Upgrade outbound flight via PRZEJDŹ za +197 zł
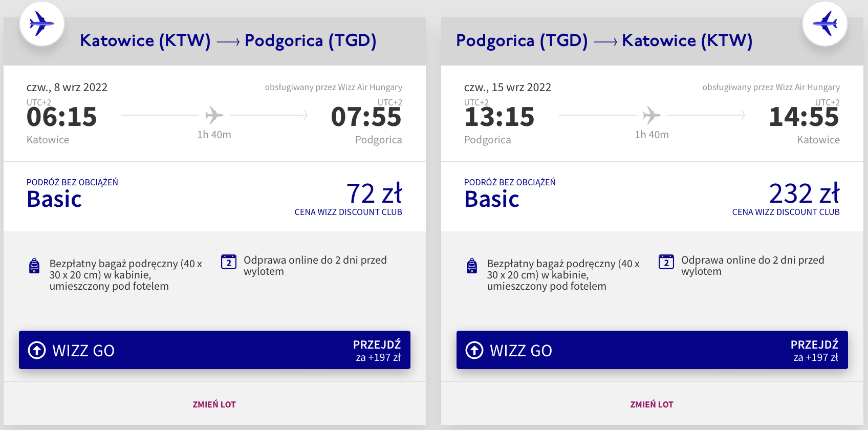This screenshot has width=868, height=430. (x=377, y=350)
